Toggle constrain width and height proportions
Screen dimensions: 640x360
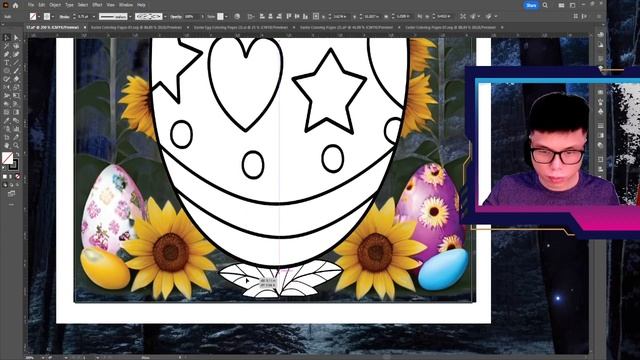(x=420, y=16)
